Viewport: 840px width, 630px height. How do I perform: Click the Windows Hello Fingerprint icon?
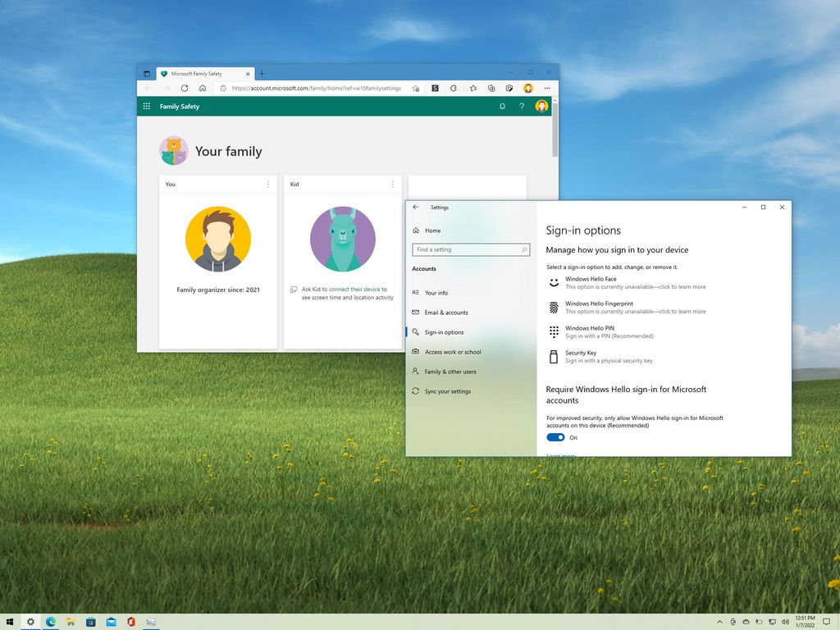[x=555, y=306]
